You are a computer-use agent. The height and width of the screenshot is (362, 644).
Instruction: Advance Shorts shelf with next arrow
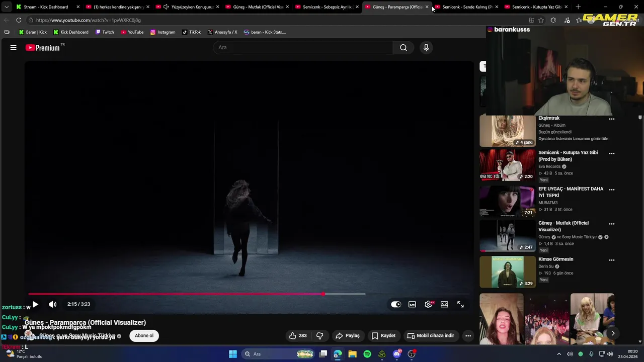(x=613, y=333)
